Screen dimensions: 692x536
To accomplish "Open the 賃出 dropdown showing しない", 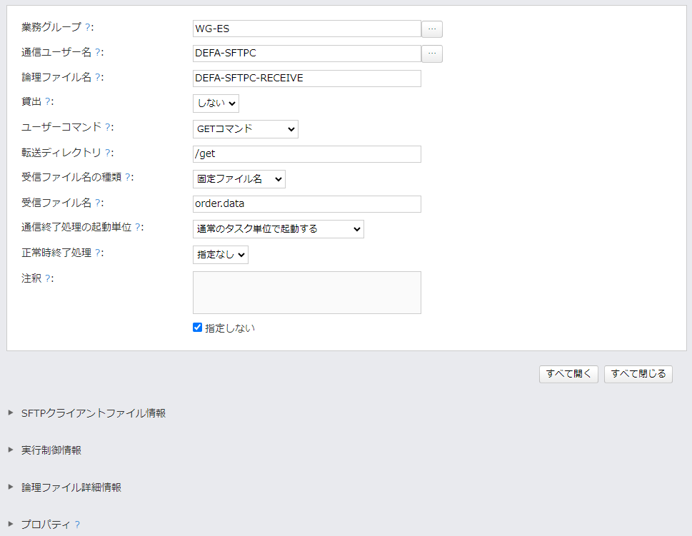I will 216,103.
